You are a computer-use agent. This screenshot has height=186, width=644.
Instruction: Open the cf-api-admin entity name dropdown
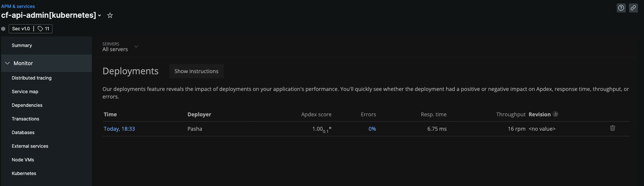99,16
